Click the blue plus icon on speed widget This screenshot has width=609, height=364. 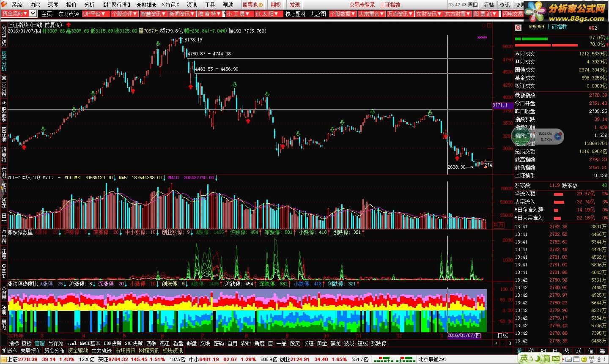click(558, 136)
